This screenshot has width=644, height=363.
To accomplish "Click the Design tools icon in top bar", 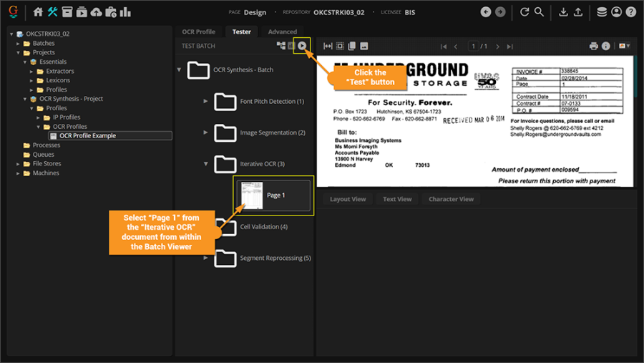I will 52,12.
